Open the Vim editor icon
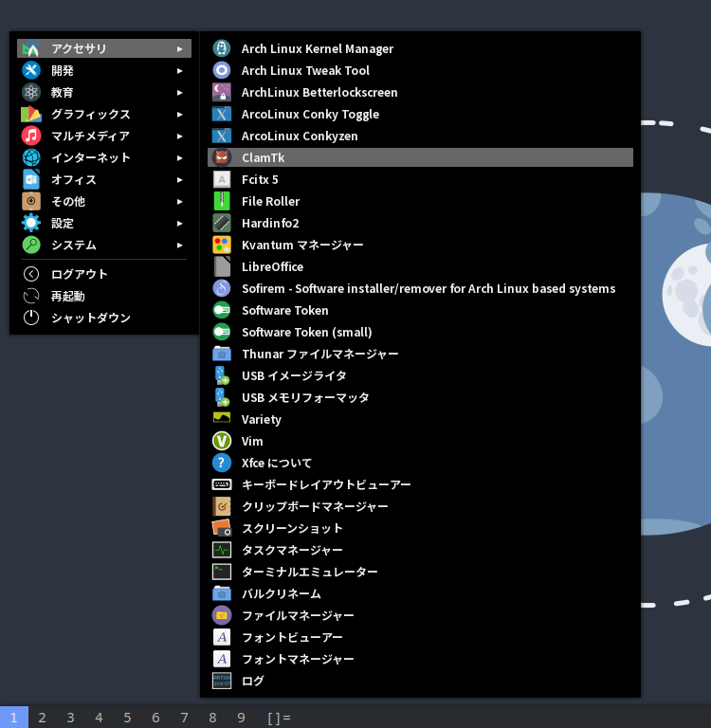 [222, 441]
